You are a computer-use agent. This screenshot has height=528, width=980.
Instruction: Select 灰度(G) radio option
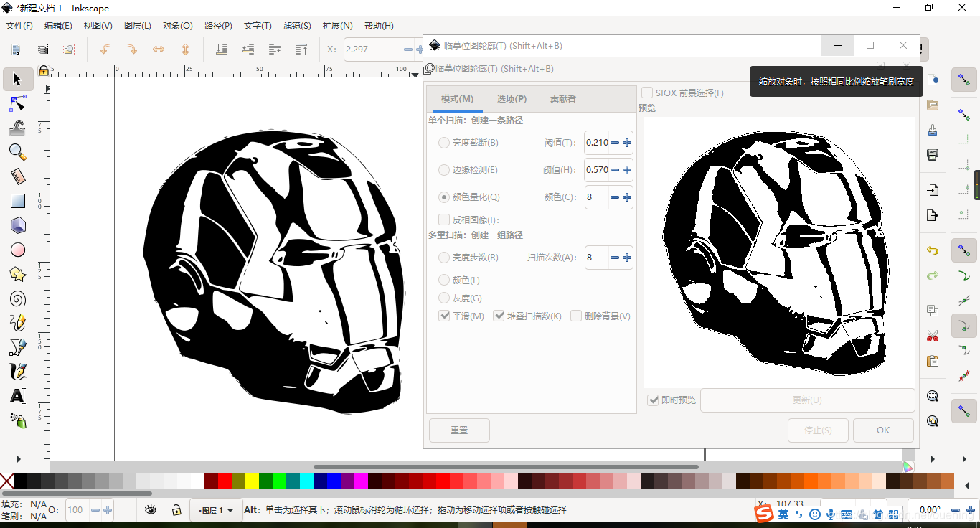[x=444, y=298]
